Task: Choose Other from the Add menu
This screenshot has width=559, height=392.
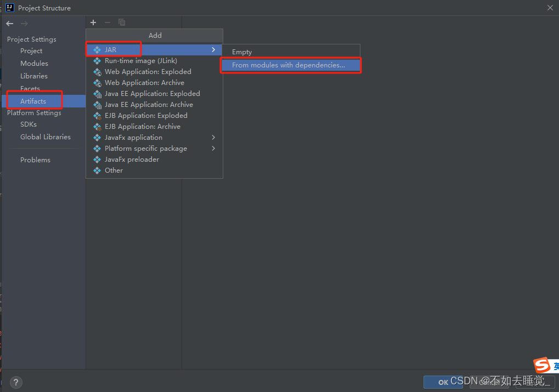Action: click(154, 171)
